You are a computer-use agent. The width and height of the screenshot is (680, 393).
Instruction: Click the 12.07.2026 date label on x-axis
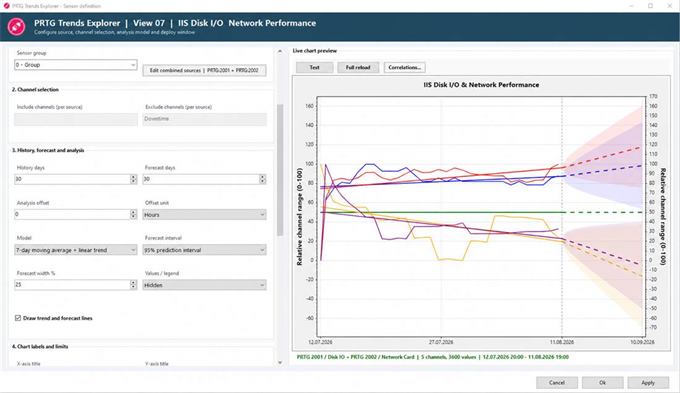tap(320, 342)
